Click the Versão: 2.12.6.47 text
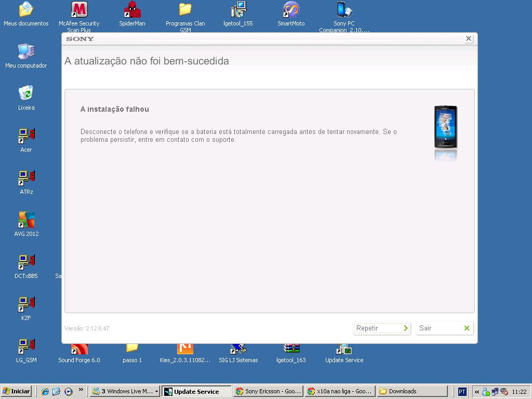The height and width of the screenshot is (399, 532). click(87, 328)
